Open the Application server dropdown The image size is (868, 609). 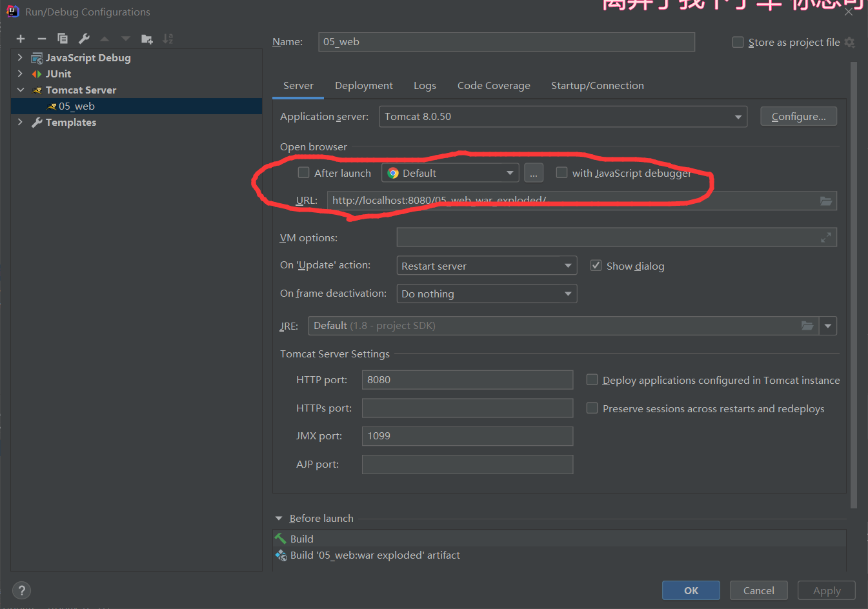coord(563,117)
